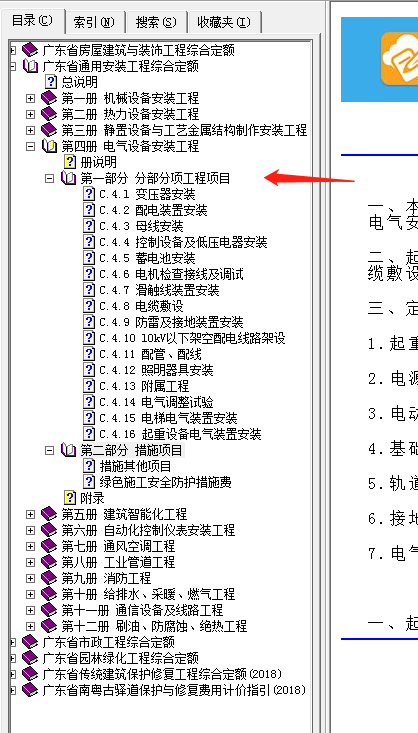Click the page icon of C.4.3 母线安装
This screenshot has height=733, width=418.
click(89, 226)
